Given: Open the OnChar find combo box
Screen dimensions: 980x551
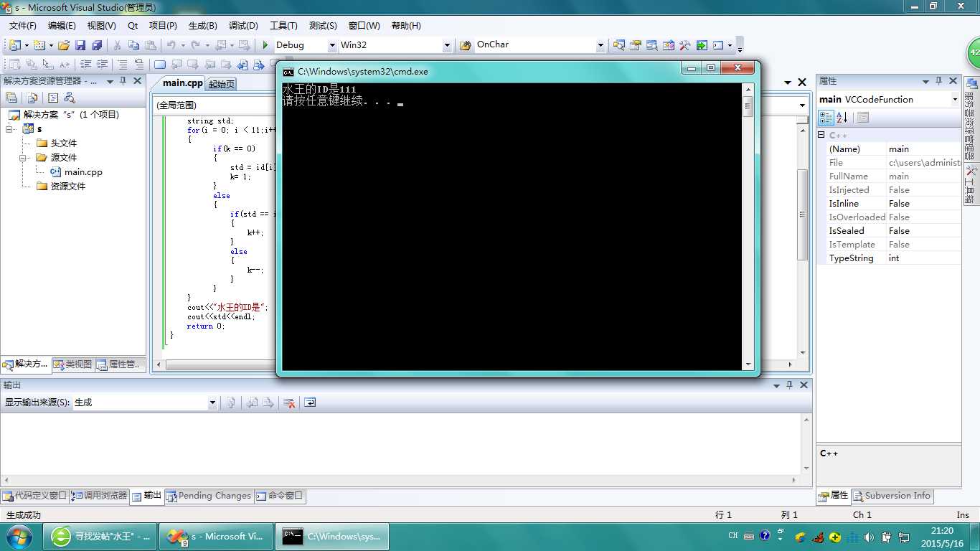Looking at the screenshot, I should point(600,45).
